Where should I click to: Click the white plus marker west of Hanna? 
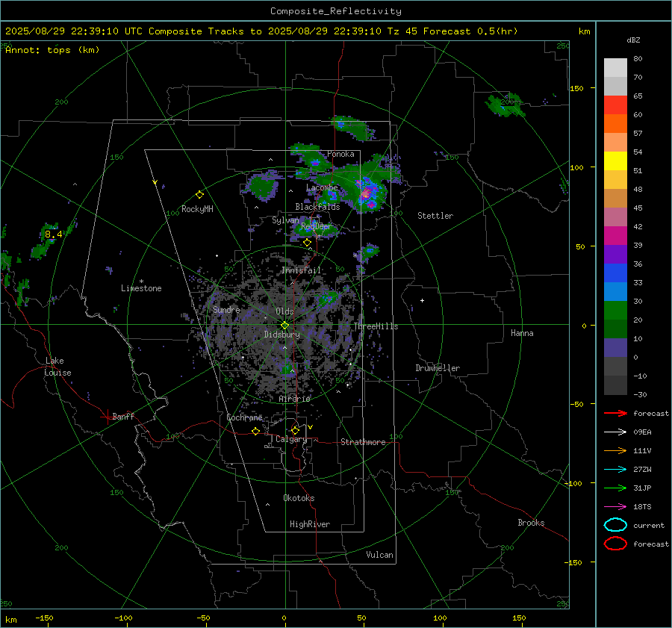click(422, 300)
